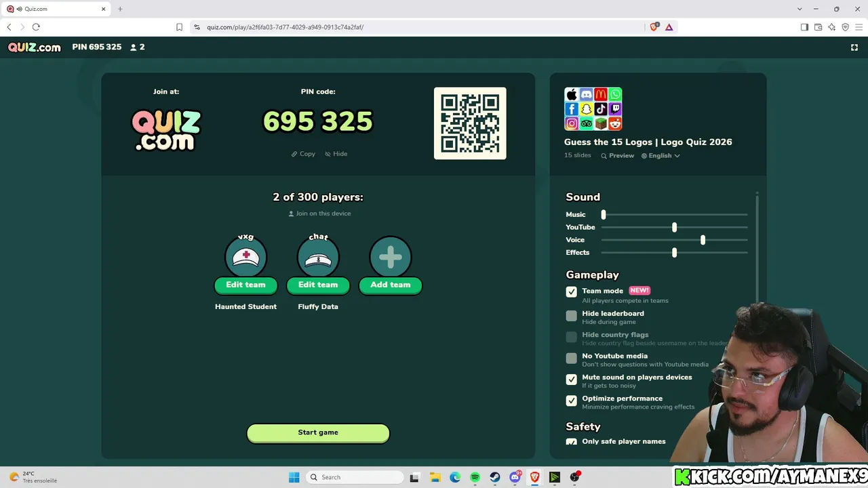Toggle the browser sidebar panel
Image resolution: width=868 pixels, height=488 pixels.
[x=804, y=27]
